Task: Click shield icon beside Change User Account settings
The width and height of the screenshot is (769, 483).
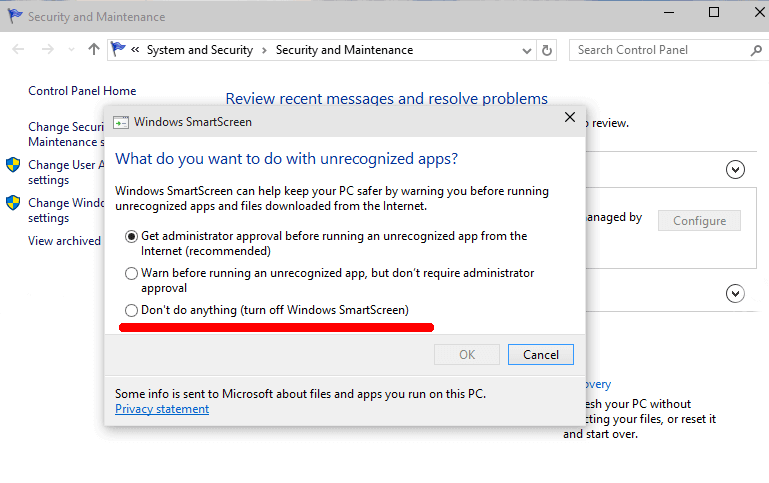Action: [13, 165]
